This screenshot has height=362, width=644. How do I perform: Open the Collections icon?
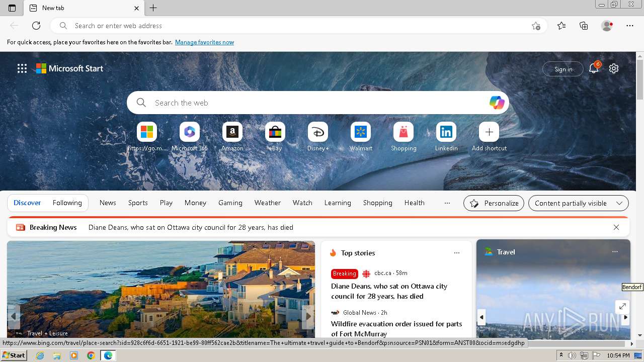[584, 26]
